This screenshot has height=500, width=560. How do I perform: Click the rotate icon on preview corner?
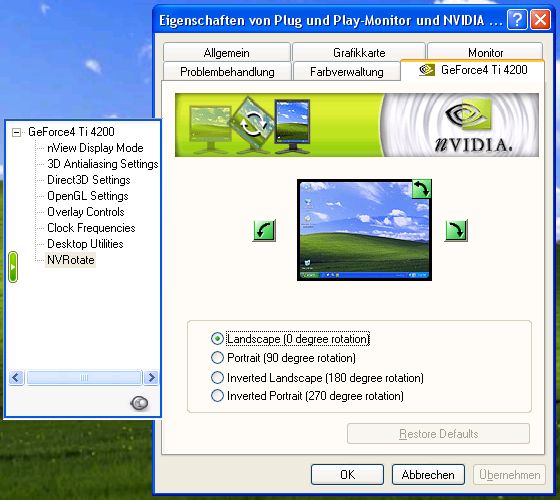(x=421, y=189)
